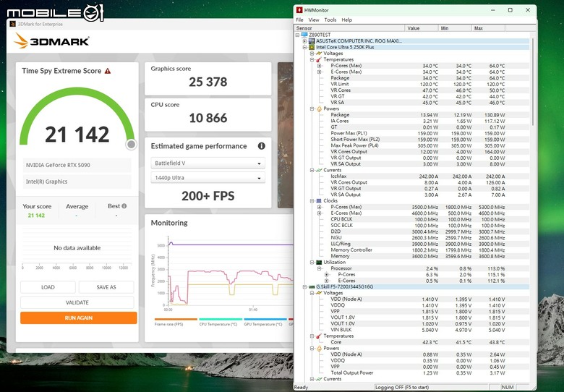Click the Time Spy Extreme warning triangle icon
The image size is (564, 392).
tap(108, 71)
